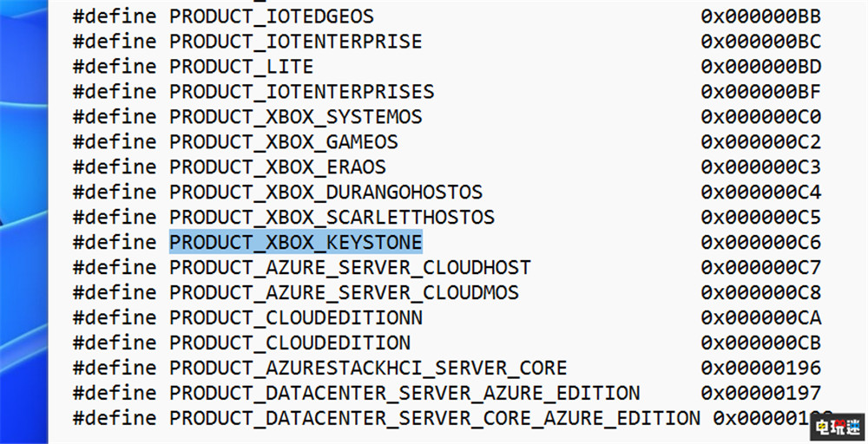Click the PRODUCT_XBOX_SCARLETTHOSTOS identifier
The width and height of the screenshot is (868, 444).
coord(332,217)
